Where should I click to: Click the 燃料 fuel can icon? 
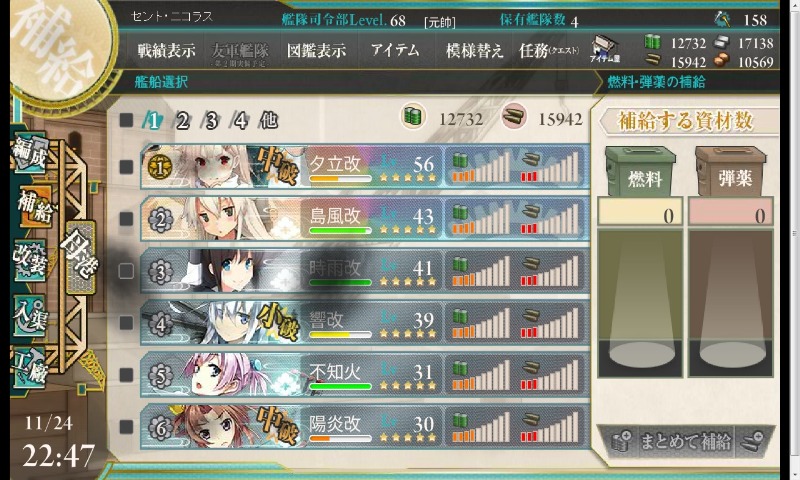coord(641,171)
